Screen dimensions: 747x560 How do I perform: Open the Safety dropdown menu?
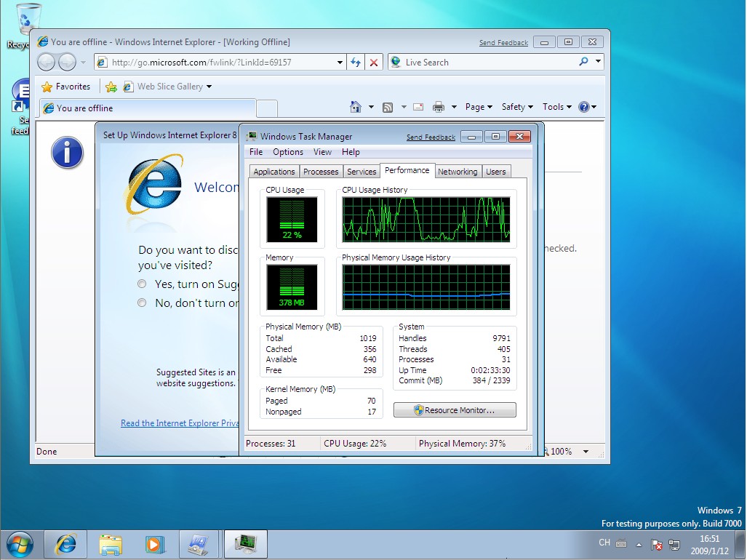[516, 106]
